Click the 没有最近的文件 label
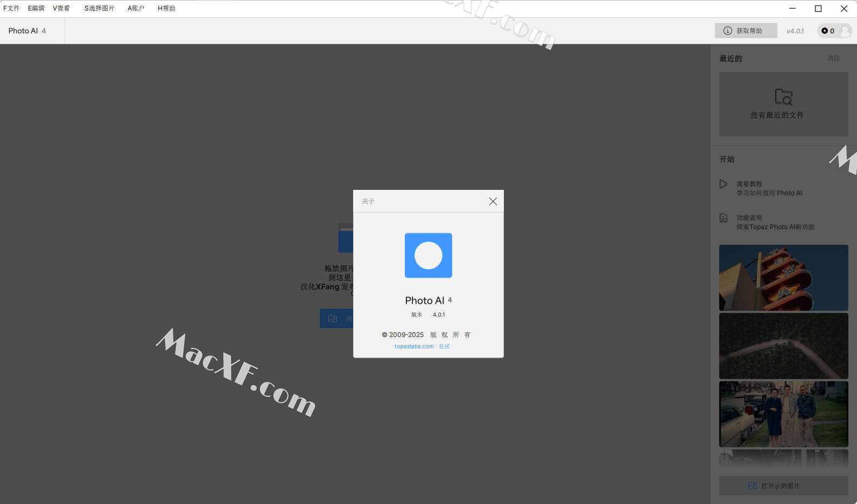The image size is (857, 504). (x=777, y=115)
